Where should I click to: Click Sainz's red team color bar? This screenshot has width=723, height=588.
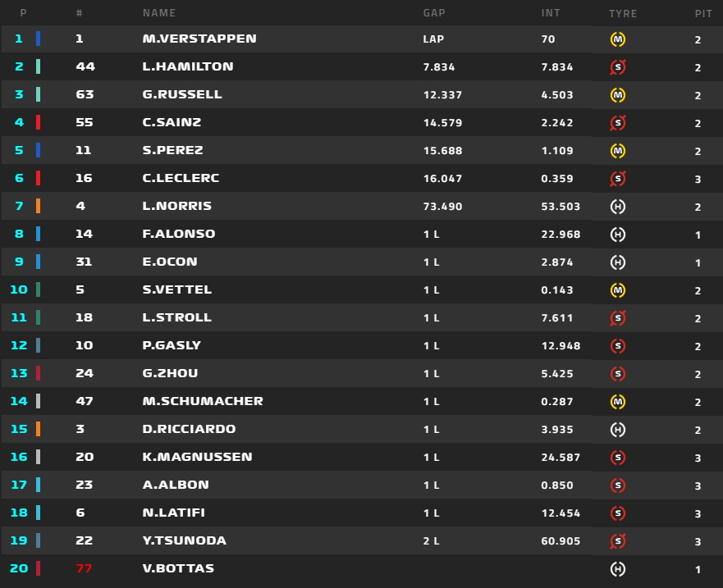coord(39,123)
